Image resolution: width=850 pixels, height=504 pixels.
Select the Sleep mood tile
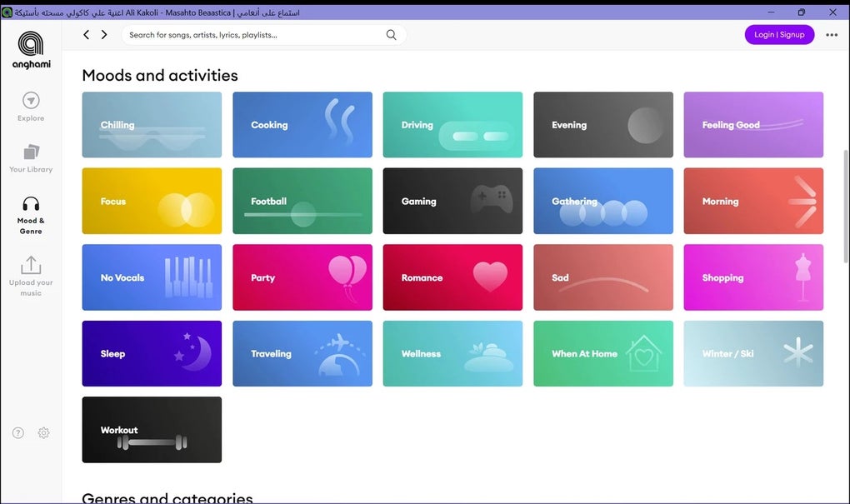(151, 353)
